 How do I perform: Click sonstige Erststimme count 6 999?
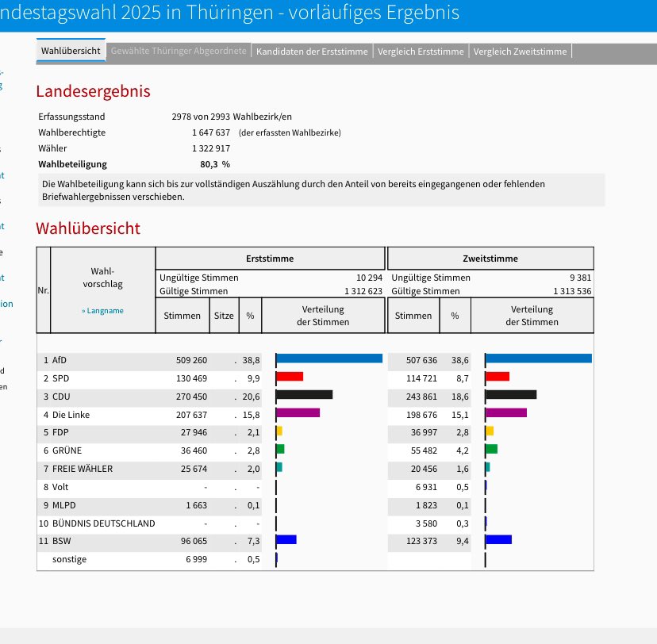(x=197, y=559)
